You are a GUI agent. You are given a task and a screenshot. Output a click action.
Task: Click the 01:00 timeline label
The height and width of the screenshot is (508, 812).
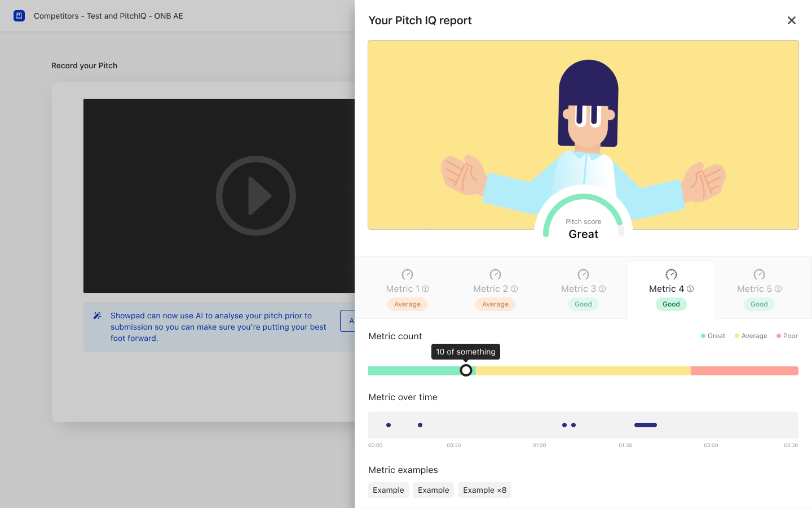[x=540, y=445]
